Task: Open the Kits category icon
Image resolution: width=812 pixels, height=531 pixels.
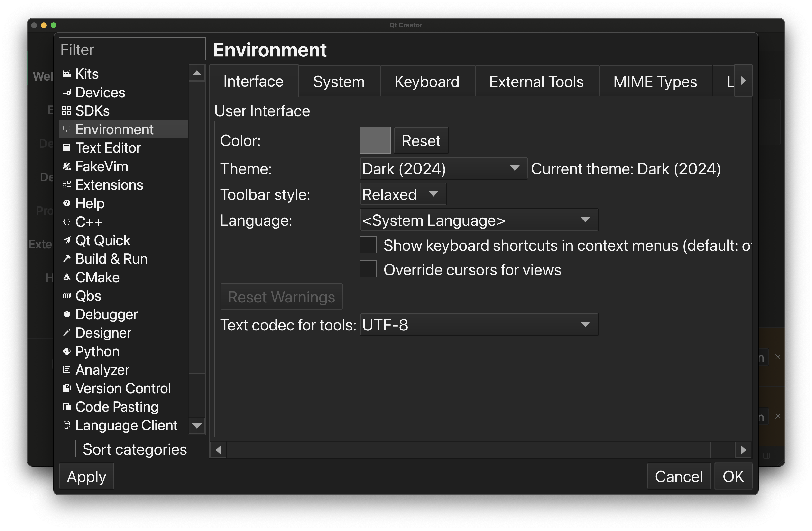Action: point(67,74)
